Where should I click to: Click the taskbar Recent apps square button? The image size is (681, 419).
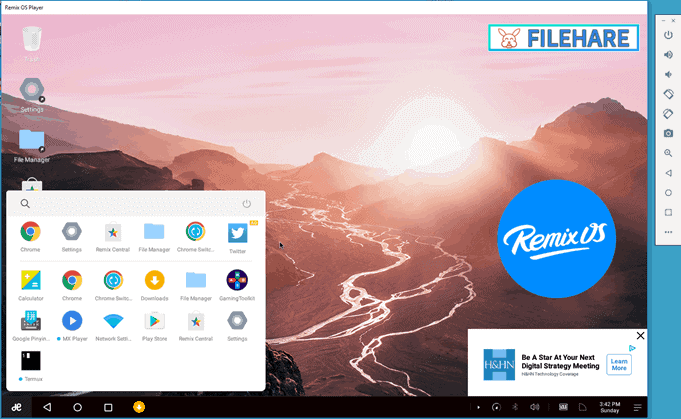pos(108,407)
